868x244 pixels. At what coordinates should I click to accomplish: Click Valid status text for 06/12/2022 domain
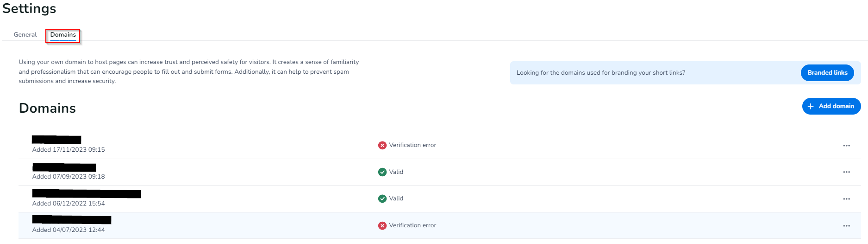[x=396, y=199]
